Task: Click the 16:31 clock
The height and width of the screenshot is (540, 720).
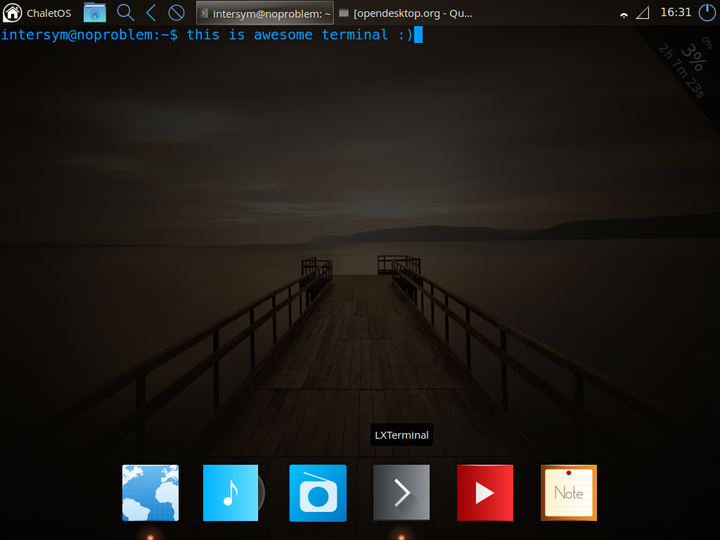Action: [675, 12]
